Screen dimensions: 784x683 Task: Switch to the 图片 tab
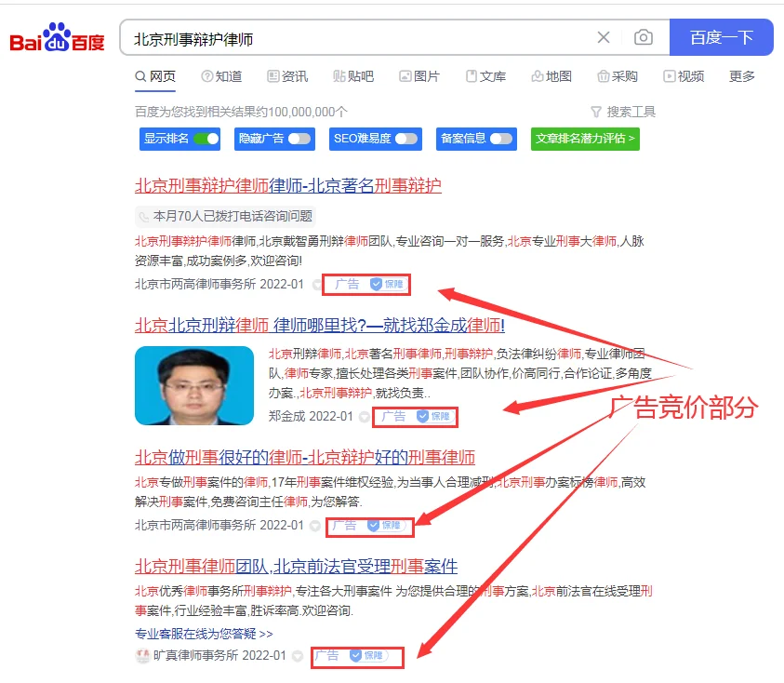(419, 76)
